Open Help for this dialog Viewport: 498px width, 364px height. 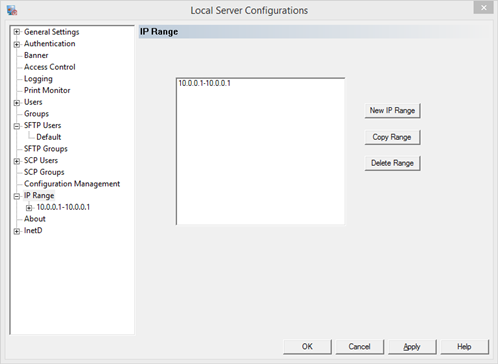(x=464, y=347)
